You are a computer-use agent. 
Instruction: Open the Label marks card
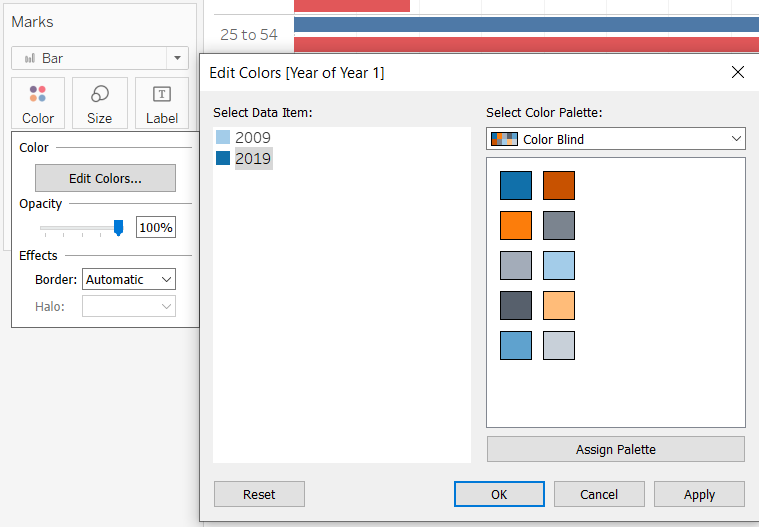(162, 103)
